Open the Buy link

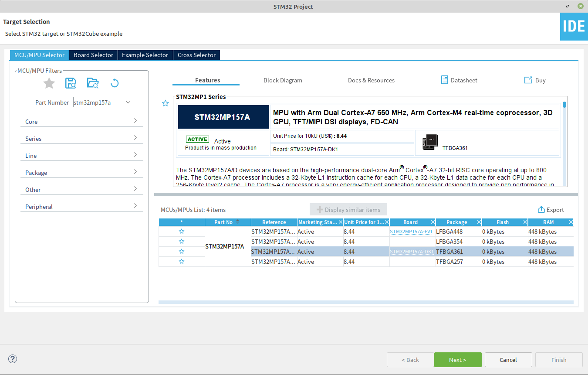pyautogui.click(x=535, y=80)
